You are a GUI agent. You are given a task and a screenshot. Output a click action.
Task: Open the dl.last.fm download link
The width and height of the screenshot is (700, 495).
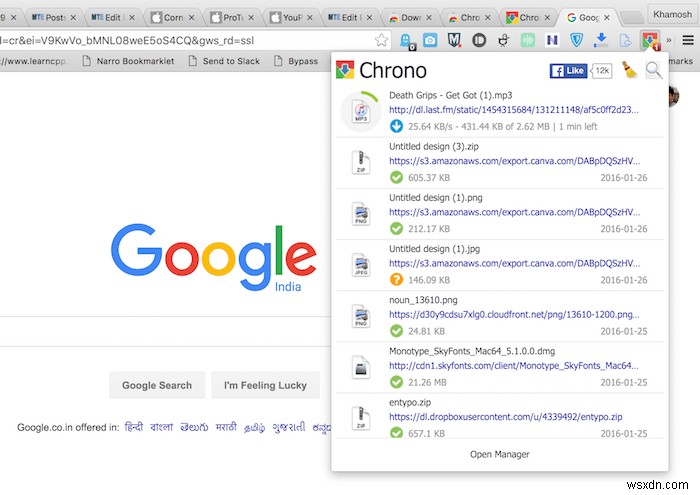pos(513,110)
